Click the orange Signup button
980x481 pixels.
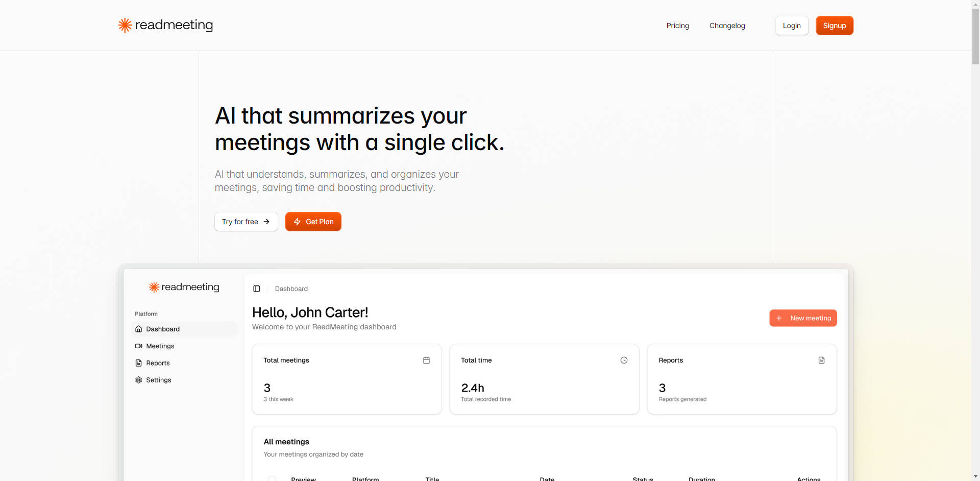pyautogui.click(x=834, y=26)
